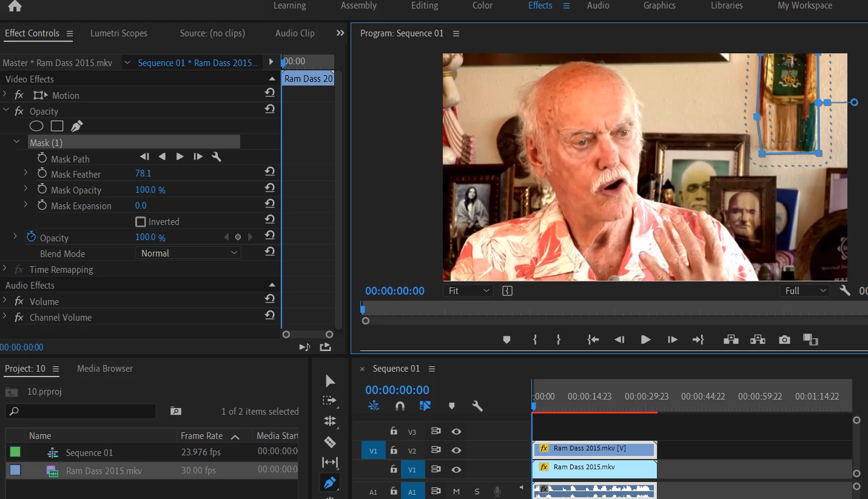Select the Selection tool arrow

pos(330,381)
